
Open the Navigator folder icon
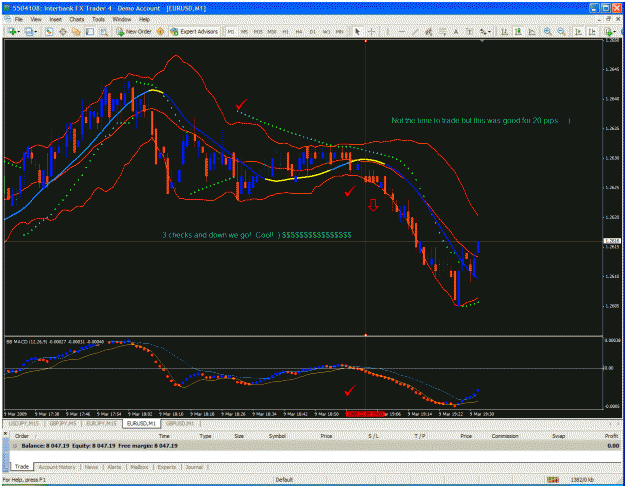[76, 31]
